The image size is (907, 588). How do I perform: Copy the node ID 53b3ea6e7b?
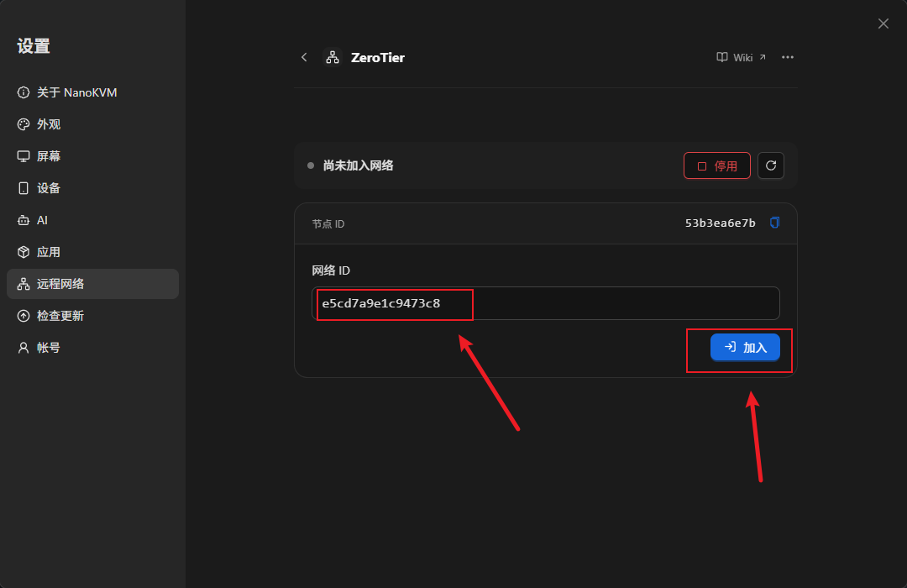(774, 223)
